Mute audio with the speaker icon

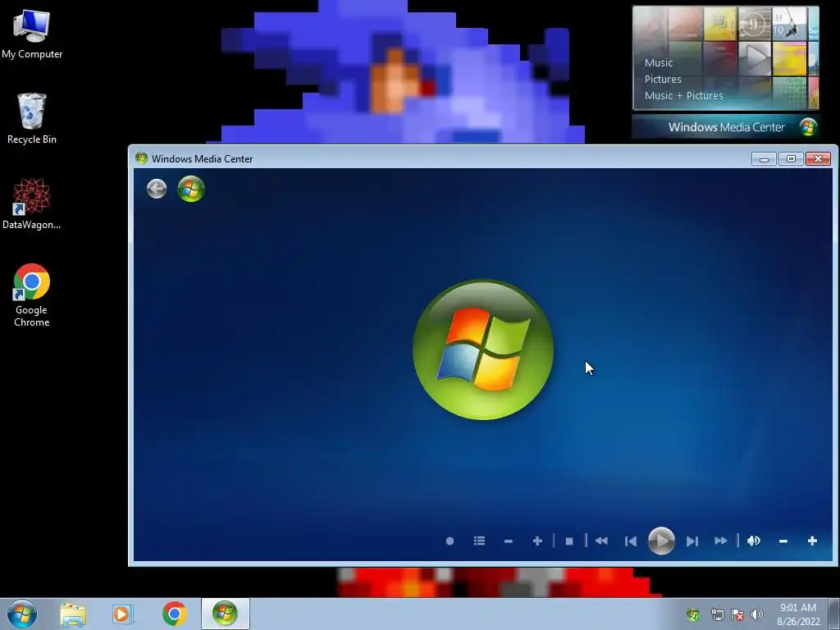[754, 541]
